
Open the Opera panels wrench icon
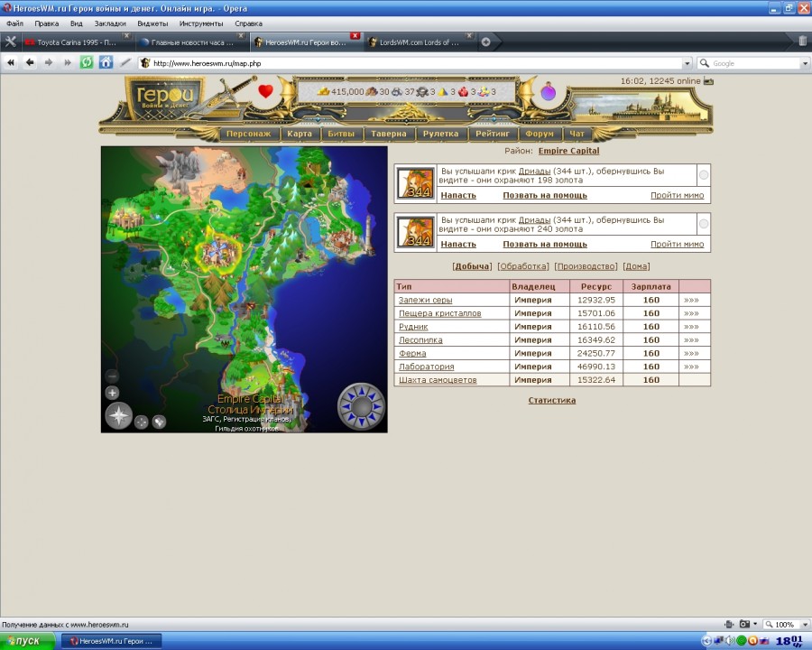click(x=10, y=42)
